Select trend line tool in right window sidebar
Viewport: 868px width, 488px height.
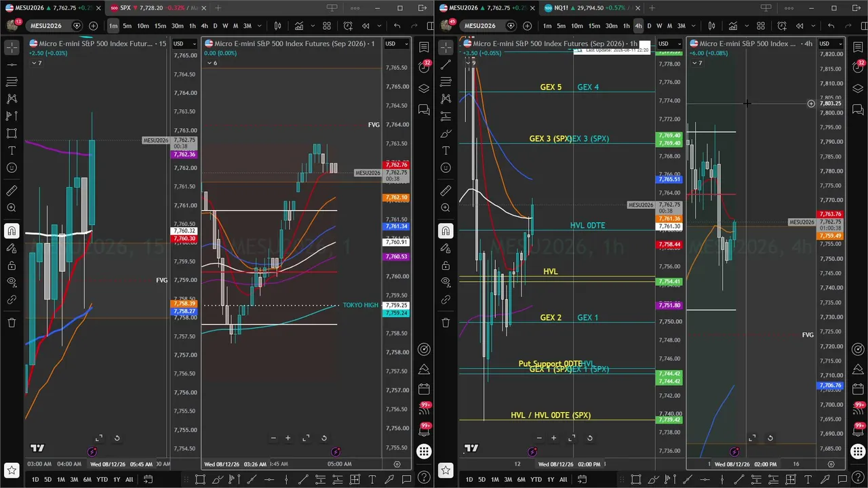[446, 64]
